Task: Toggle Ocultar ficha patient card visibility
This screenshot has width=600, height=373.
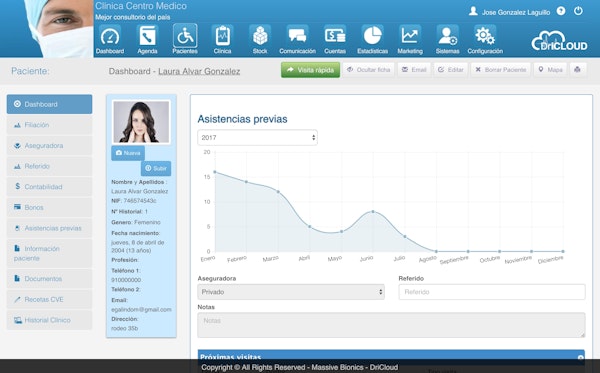Action: (368, 70)
